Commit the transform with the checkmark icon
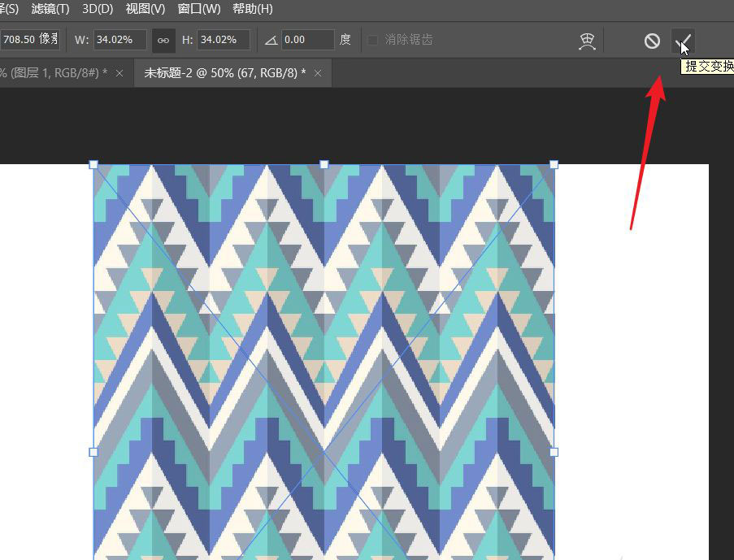The width and height of the screenshot is (734, 560). click(x=683, y=41)
